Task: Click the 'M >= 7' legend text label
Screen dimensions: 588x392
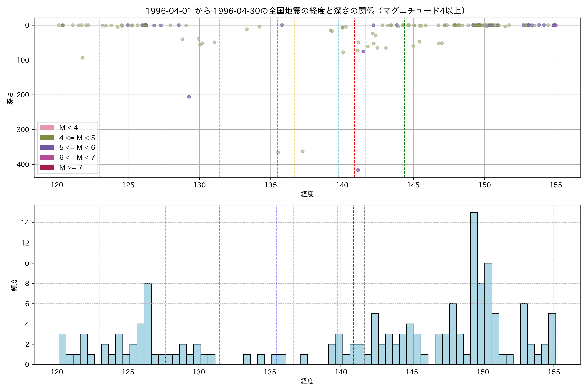Action: point(71,168)
